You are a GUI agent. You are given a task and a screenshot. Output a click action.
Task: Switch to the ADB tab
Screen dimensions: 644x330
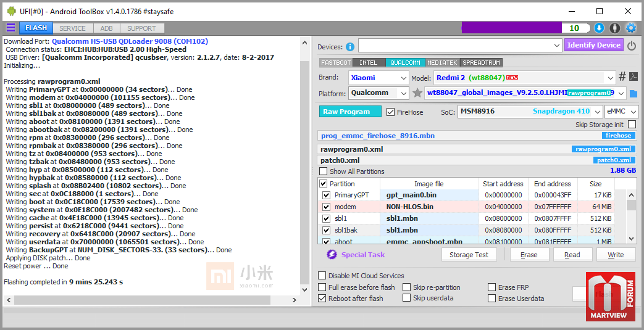106,28
